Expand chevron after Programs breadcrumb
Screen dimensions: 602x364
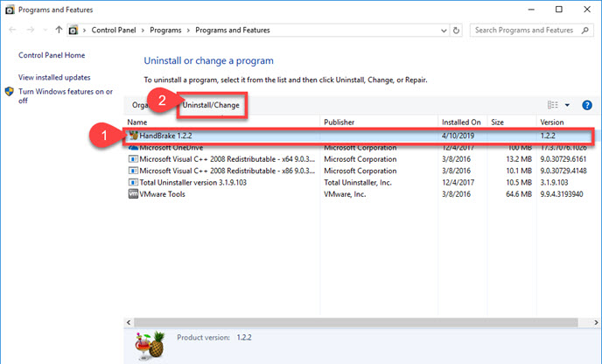coord(188,31)
